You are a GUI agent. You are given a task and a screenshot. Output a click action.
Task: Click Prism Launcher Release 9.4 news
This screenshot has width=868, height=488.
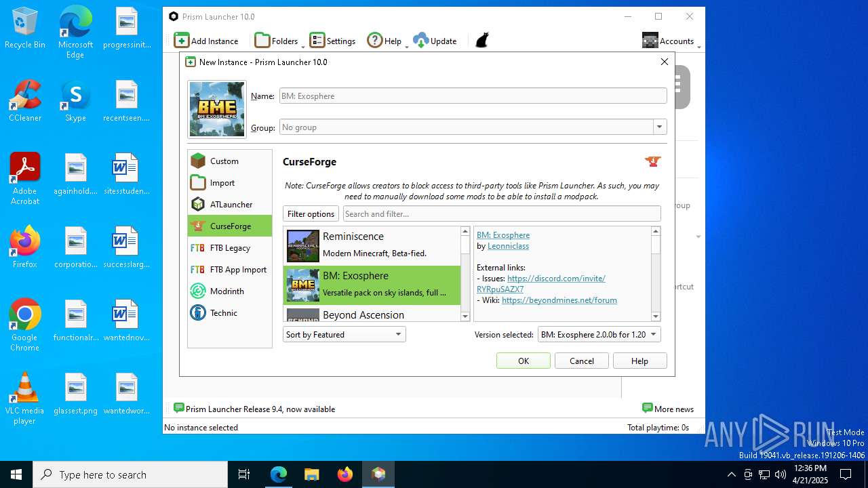254,409
